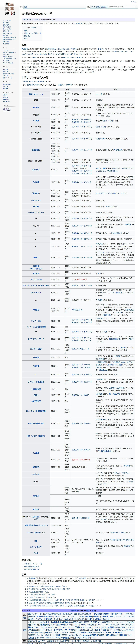Sort table by 分類 column header

click(x=67, y=90)
